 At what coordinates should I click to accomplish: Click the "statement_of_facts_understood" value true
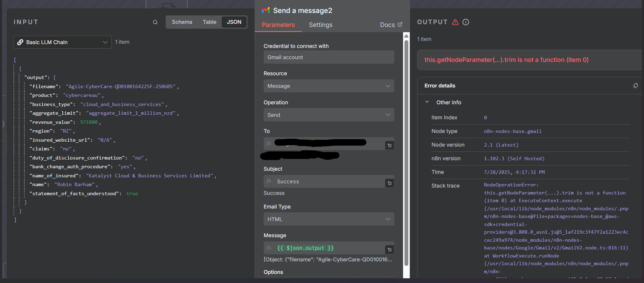click(x=132, y=193)
